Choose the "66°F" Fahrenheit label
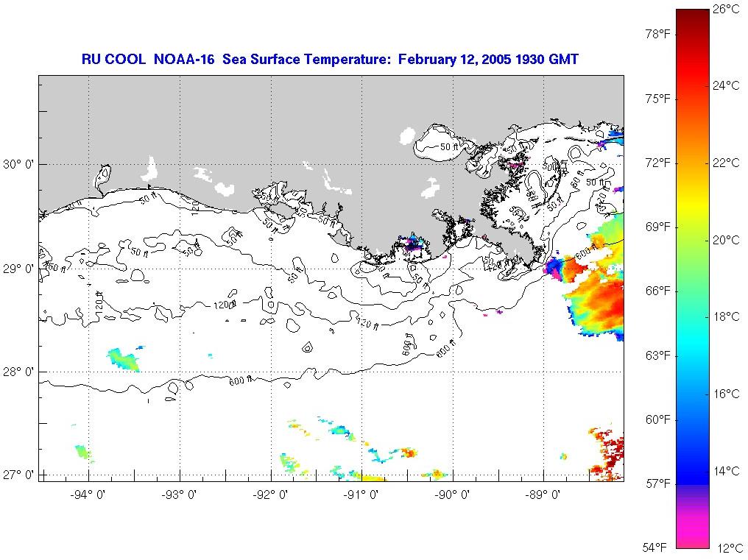Viewport: 748px width, 560px height. (658, 291)
